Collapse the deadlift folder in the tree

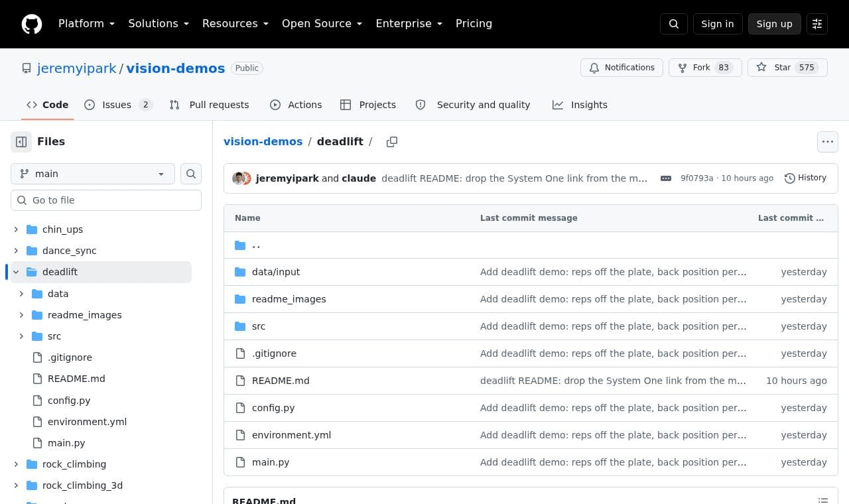[x=16, y=272]
